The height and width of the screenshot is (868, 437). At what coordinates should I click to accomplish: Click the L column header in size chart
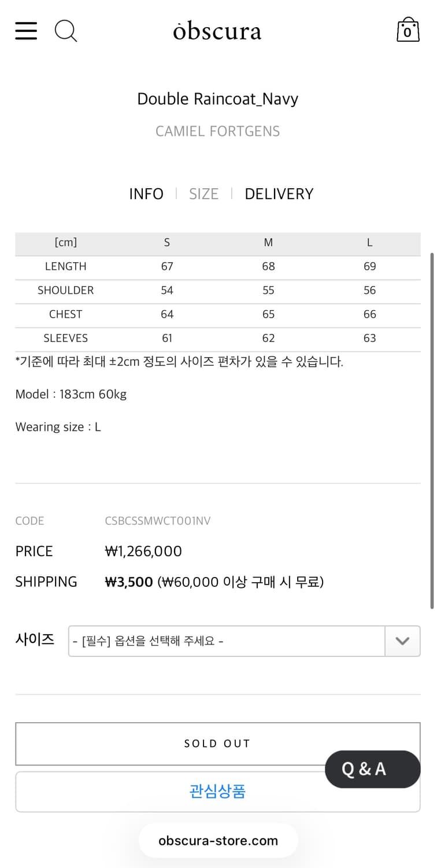(x=369, y=242)
